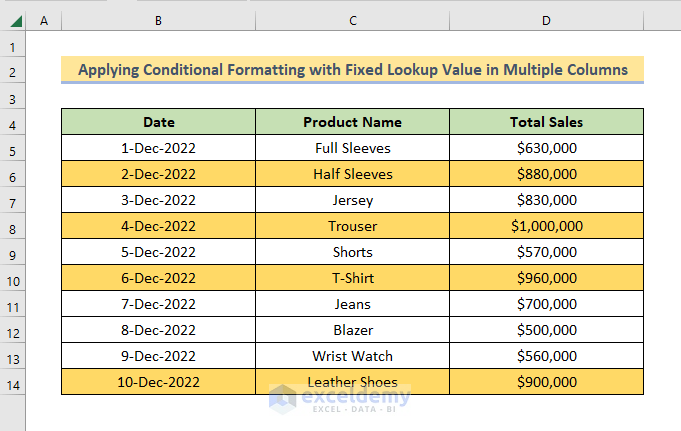The image size is (681, 431).
Task: Select the Total Sales header cell
Action: pyautogui.click(x=546, y=122)
